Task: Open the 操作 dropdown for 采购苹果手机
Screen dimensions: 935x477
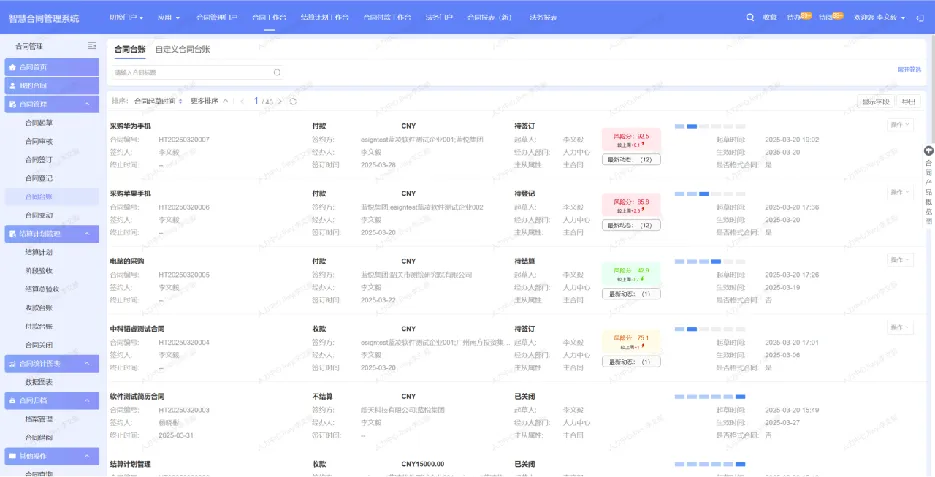Action: [x=900, y=192]
